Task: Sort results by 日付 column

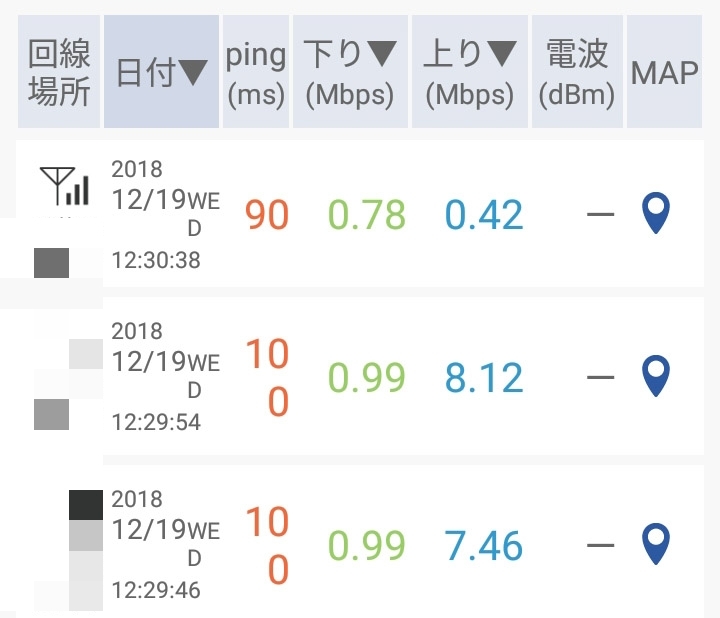Action: [161, 72]
